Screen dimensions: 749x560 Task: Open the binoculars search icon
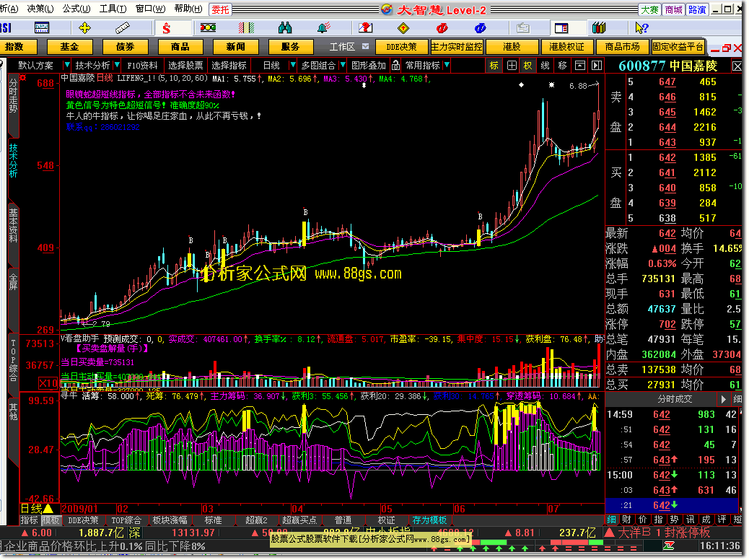285,28
